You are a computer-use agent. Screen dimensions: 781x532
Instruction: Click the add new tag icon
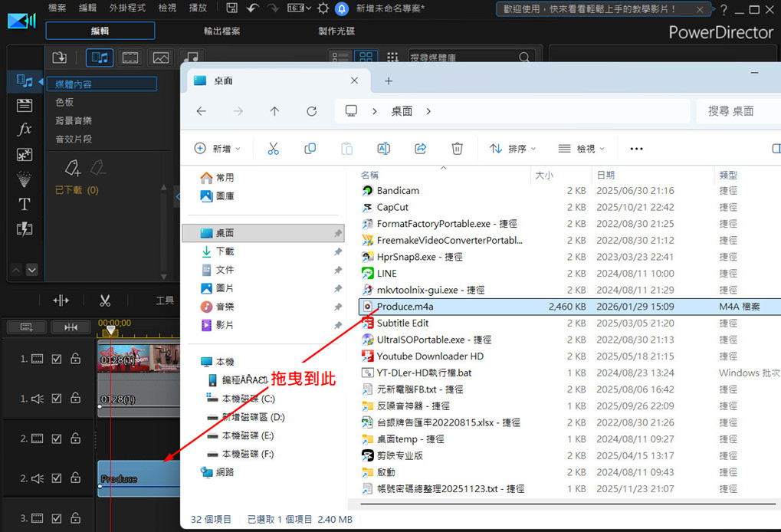(x=72, y=168)
